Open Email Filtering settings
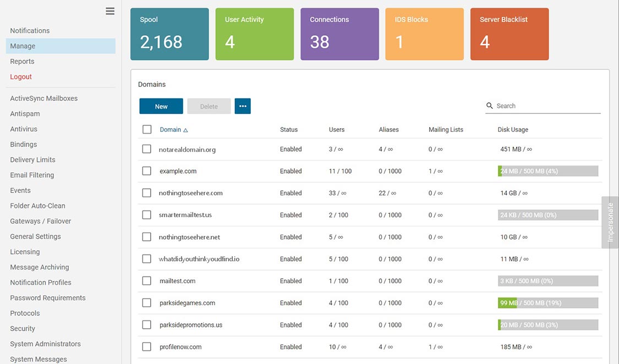Viewport: 619px width, 364px height. (x=32, y=175)
